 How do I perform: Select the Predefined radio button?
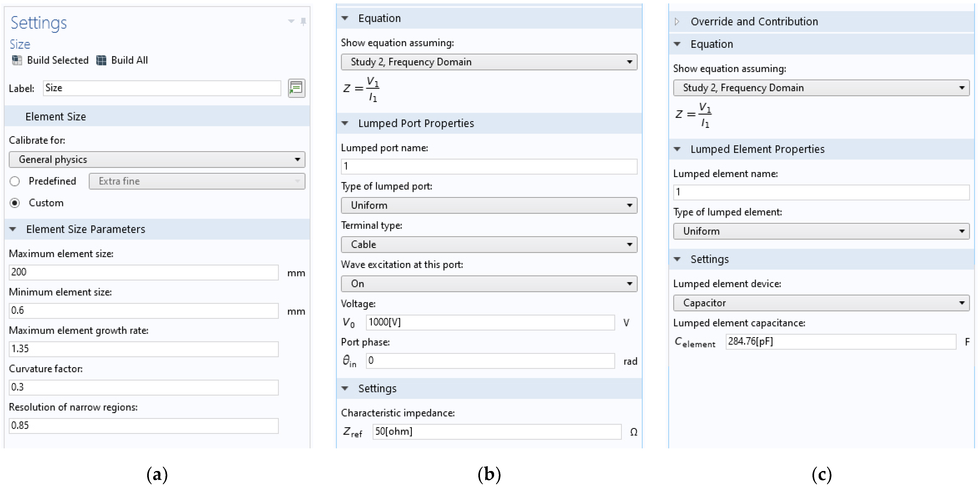[15, 181]
